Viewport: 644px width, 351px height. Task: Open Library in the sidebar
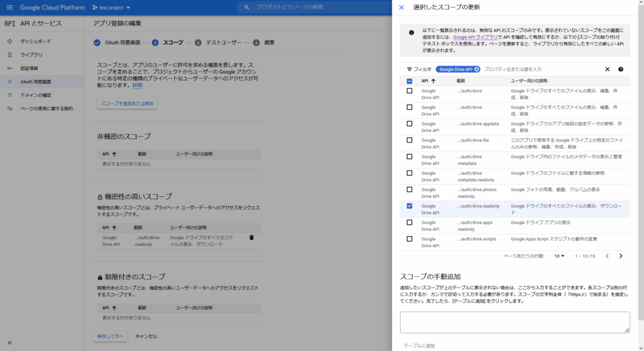click(31, 55)
